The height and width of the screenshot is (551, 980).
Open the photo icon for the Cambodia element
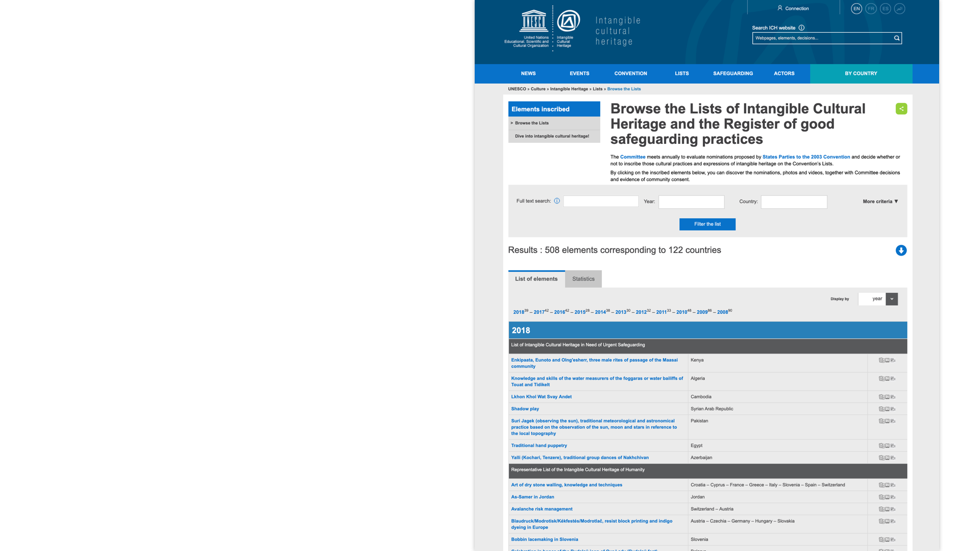pyautogui.click(x=887, y=397)
